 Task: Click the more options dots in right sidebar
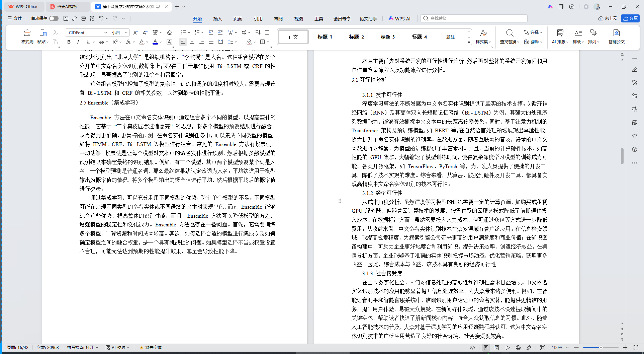coord(635,163)
